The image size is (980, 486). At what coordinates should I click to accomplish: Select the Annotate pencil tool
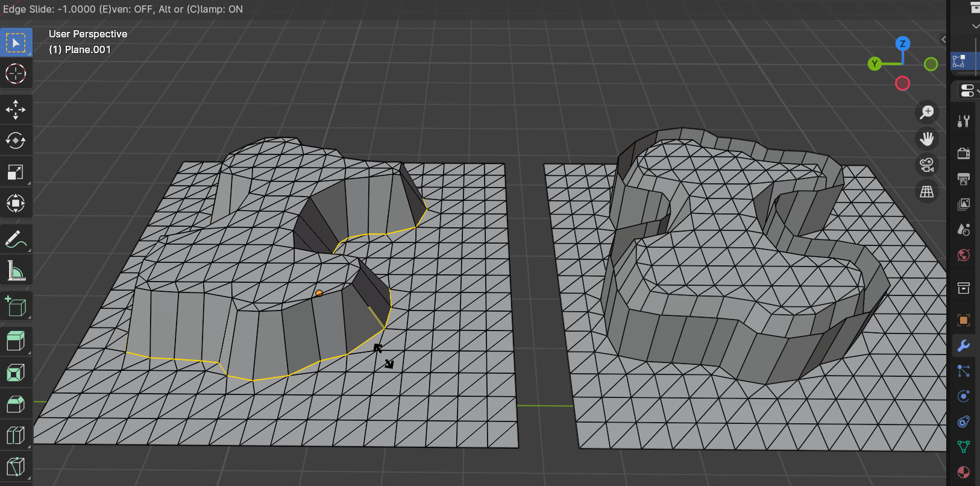pos(16,239)
